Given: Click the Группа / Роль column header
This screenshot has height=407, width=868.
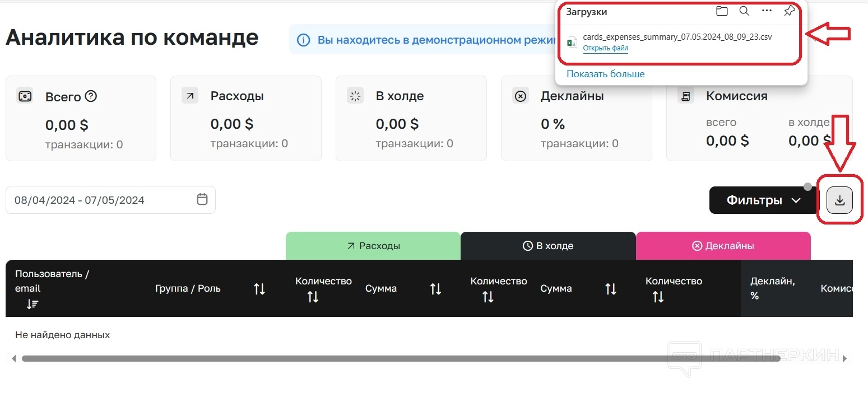Looking at the screenshot, I should tap(188, 289).
